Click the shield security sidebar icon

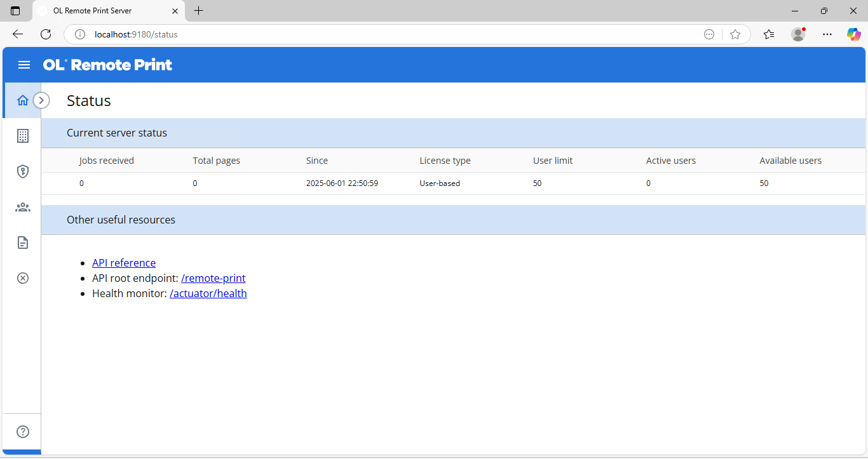pos(23,171)
